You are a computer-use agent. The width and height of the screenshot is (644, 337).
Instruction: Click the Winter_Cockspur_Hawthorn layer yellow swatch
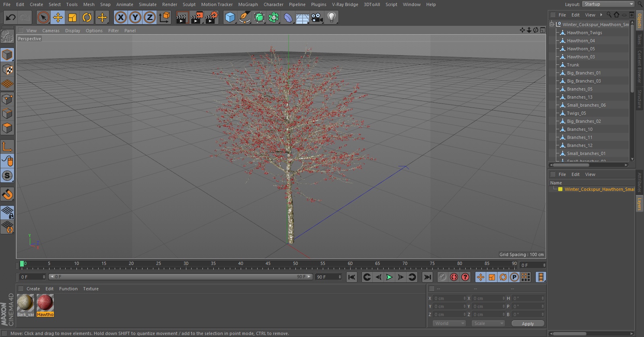pos(560,189)
